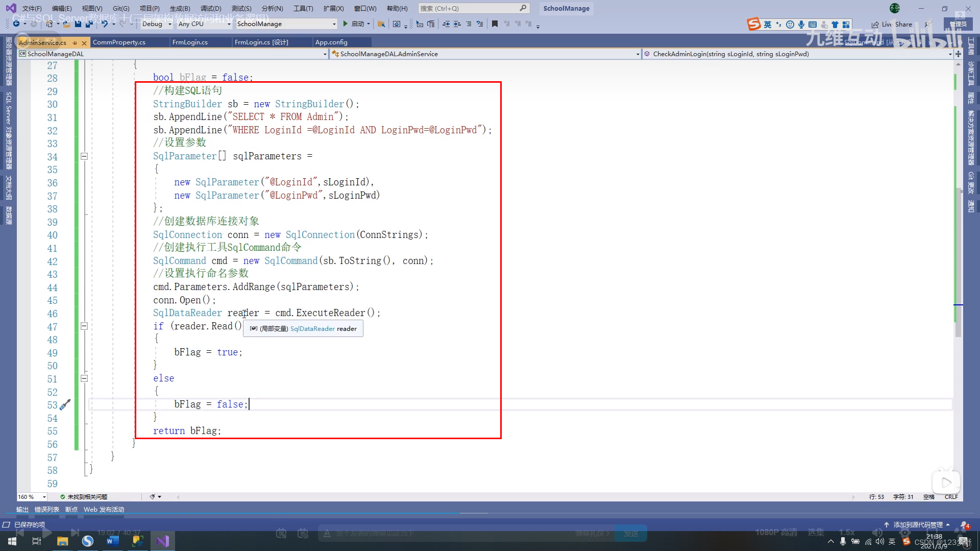Open the 160 % zoom level dropdown
Viewport: 980px width, 551px height.
(32, 497)
